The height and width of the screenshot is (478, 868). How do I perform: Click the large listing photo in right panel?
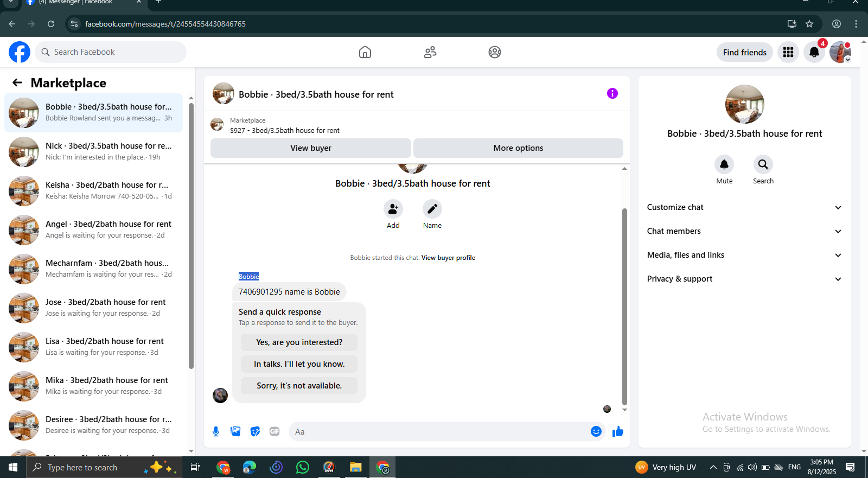pos(745,104)
